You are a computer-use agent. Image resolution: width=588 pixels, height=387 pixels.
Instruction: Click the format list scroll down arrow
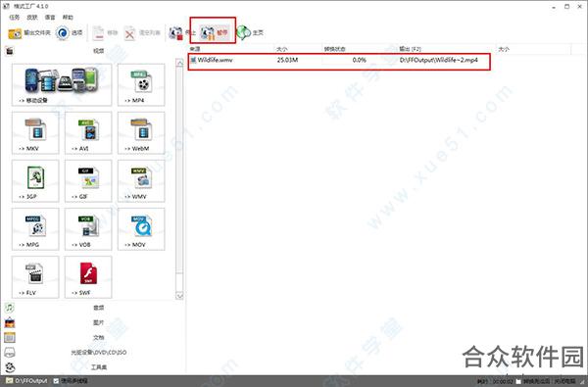pyautogui.click(x=179, y=296)
